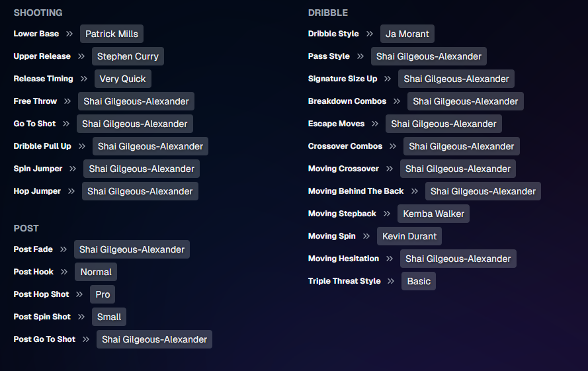Click the double chevron beside Dribble Pull Up
588x371 pixels.
[82, 146]
